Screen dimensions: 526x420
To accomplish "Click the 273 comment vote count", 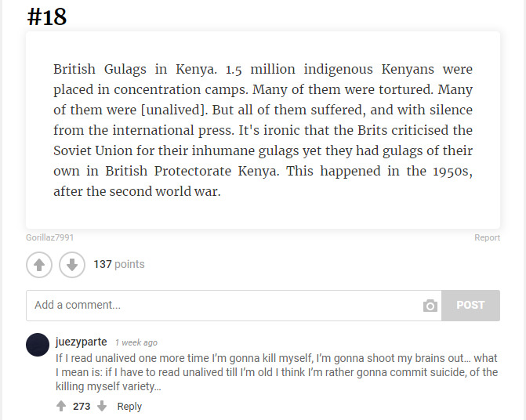I will 82,407.
